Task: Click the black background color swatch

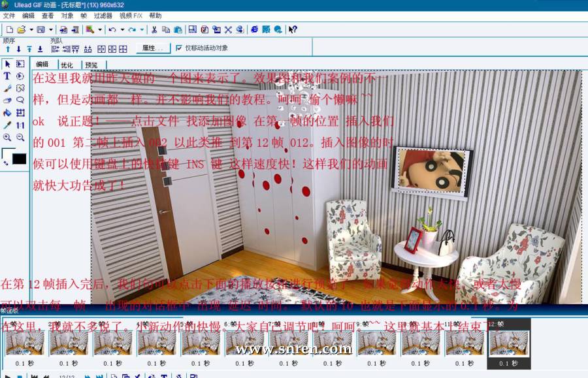Action: tap(19, 159)
